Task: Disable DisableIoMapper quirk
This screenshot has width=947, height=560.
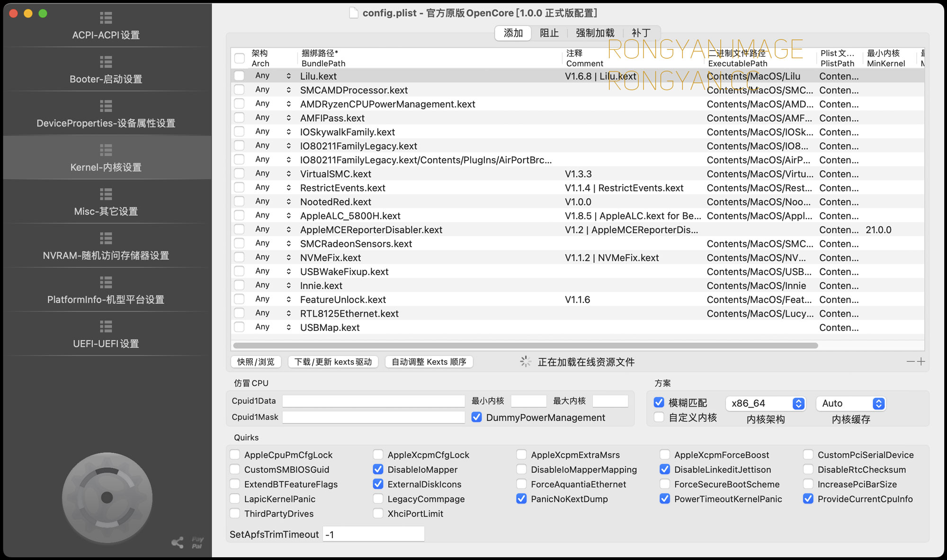Action: point(378,469)
